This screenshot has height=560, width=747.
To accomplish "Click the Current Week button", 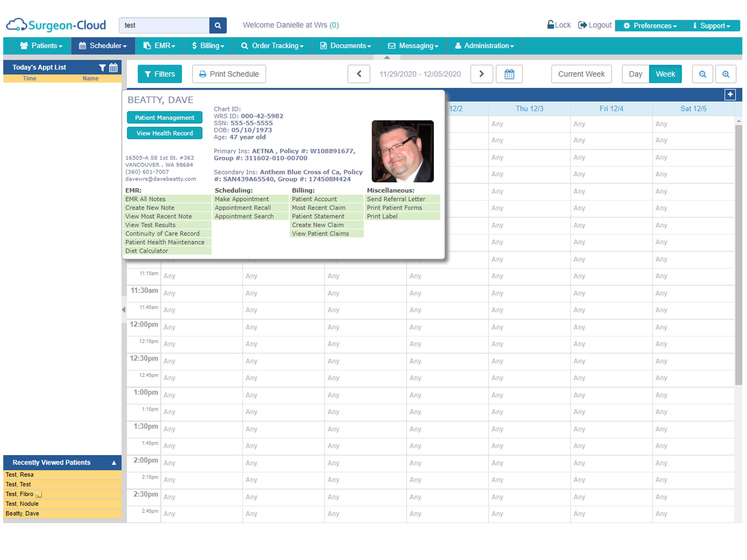I will tap(581, 74).
